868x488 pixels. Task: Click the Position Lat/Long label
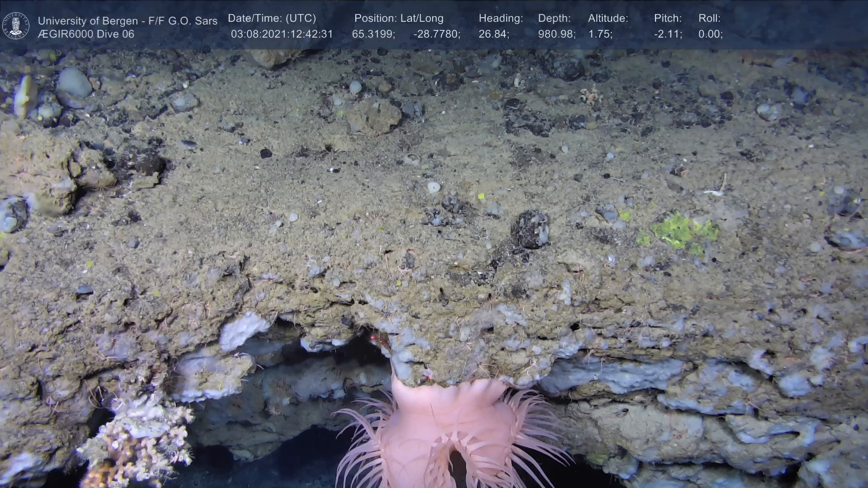[x=399, y=19]
